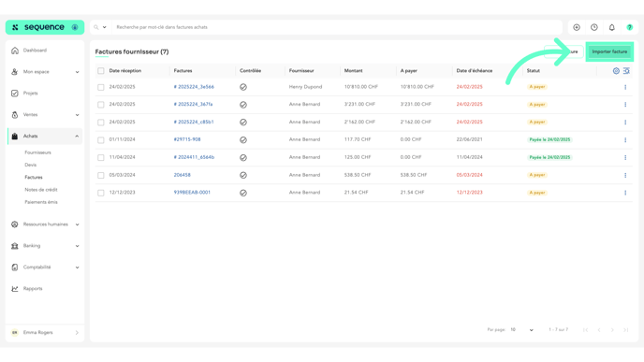Open invoice #29715-908 link

[187, 139]
